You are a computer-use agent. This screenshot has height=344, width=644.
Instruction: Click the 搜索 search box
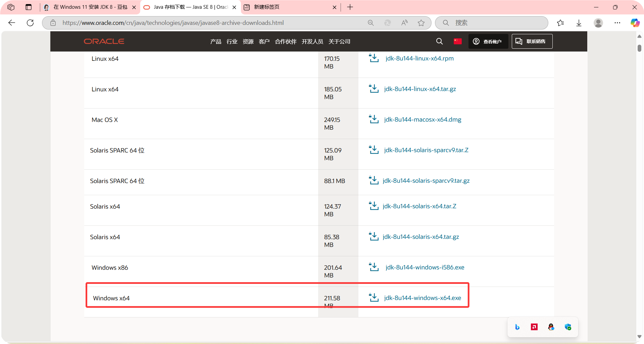(492, 23)
